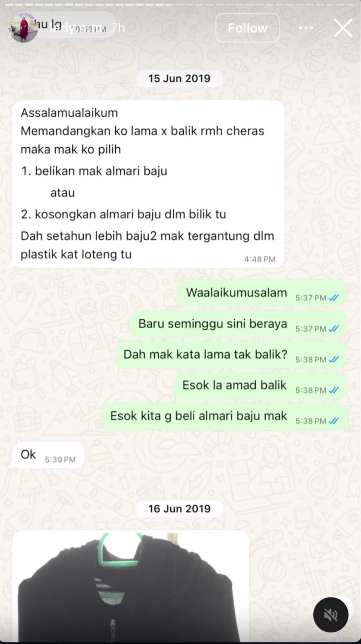
Task: Tap the 15 Jun 2019 date label
Action: [179, 78]
